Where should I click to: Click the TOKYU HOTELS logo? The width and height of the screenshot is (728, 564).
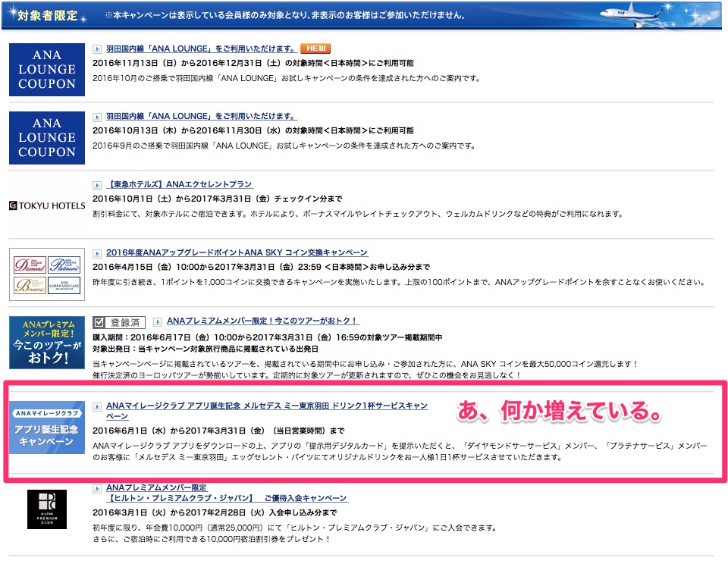(x=47, y=205)
